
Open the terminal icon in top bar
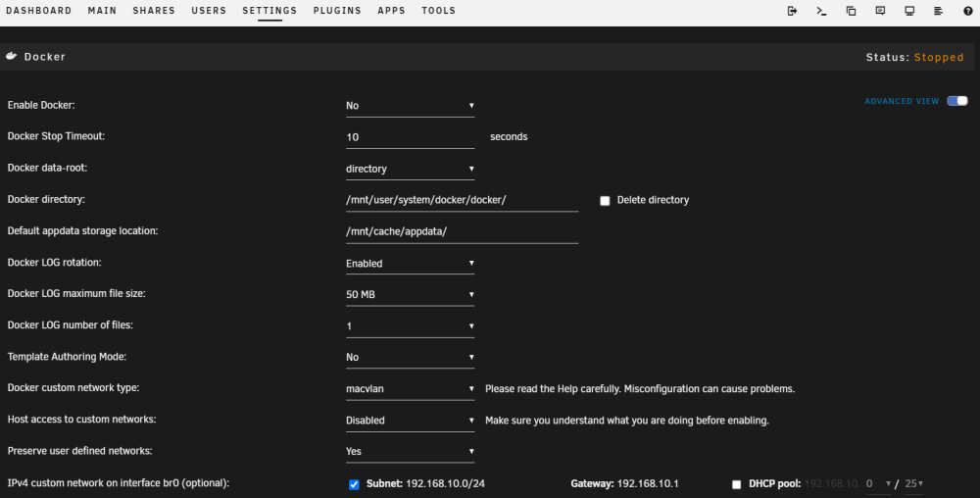821,11
